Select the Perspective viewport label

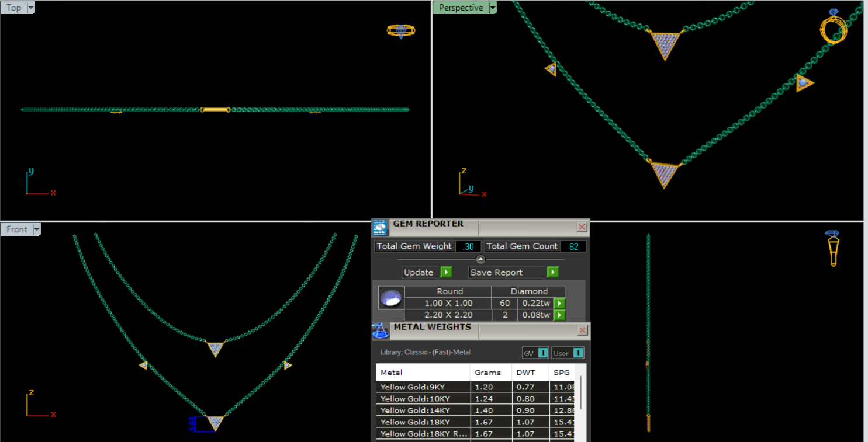[x=461, y=8]
